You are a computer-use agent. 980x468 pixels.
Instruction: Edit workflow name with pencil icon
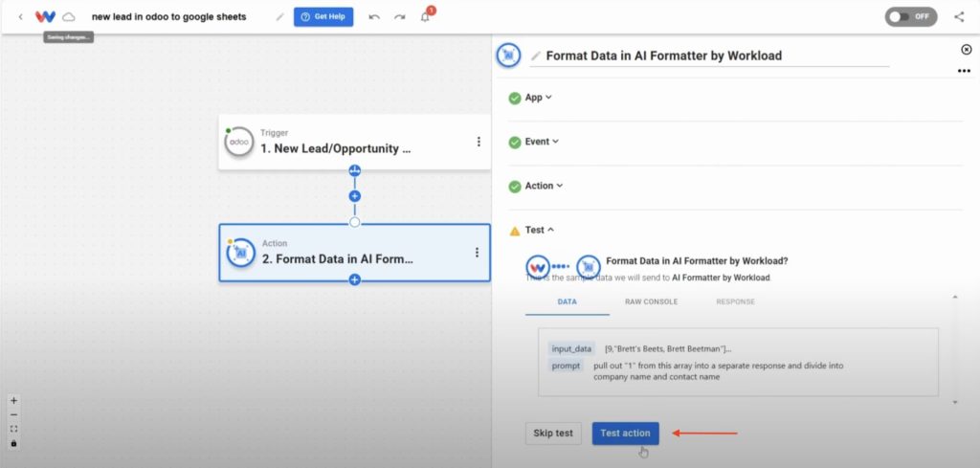click(x=280, y=17)
